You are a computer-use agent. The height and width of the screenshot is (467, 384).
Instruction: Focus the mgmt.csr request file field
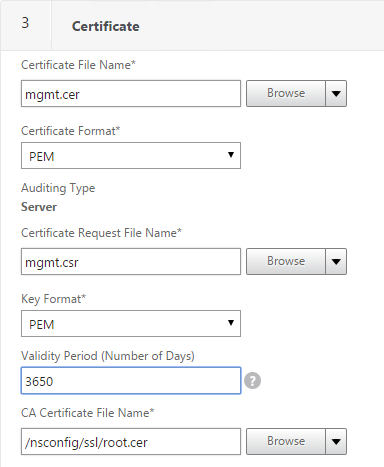click(x=131, y=262)
